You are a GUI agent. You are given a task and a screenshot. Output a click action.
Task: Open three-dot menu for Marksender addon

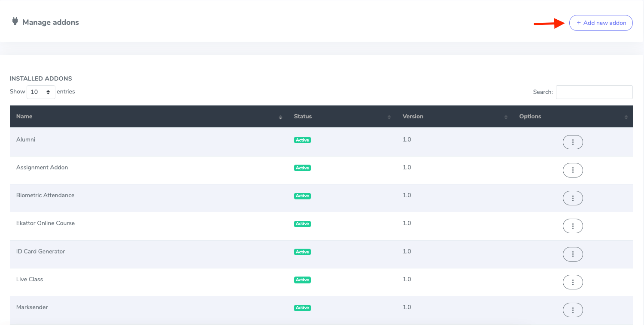coord(572,310)
